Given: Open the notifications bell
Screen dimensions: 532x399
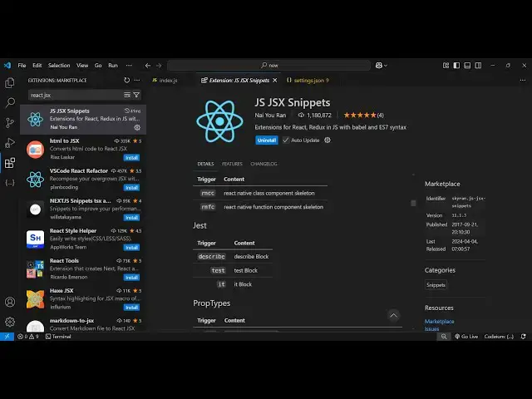Looking at the screenshot, I should [x=524, y=337].
